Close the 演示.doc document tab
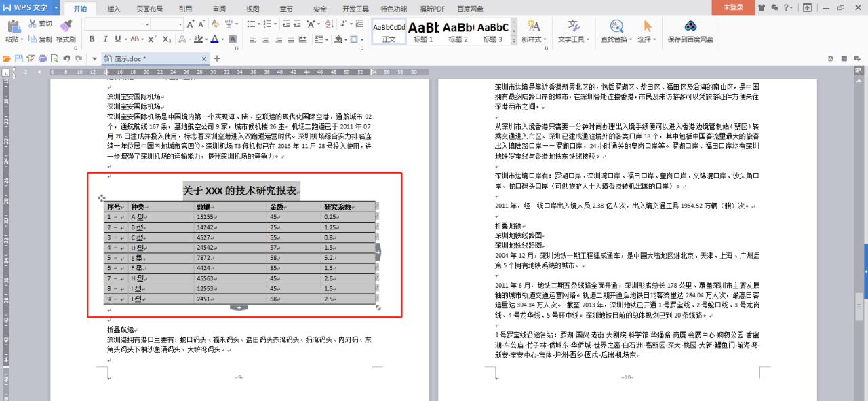 pos(204,59)
